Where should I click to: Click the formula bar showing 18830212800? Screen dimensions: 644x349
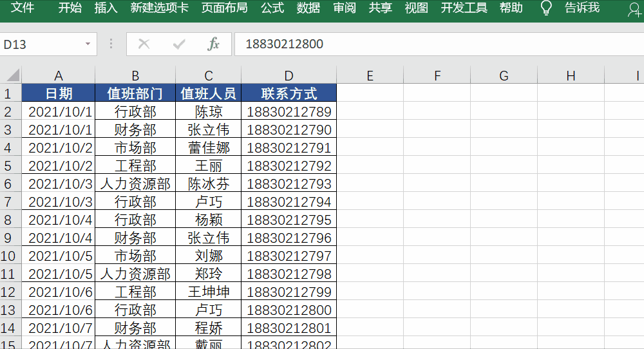439,44
